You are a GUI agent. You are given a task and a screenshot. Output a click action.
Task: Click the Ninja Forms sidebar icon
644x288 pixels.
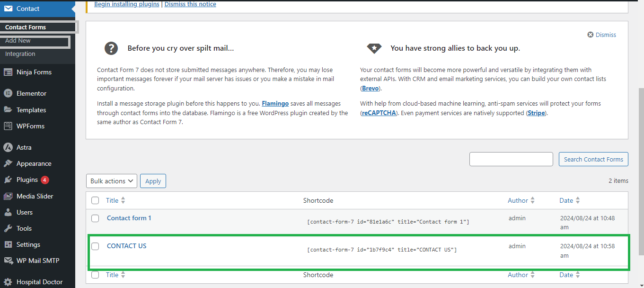point(8,72)
